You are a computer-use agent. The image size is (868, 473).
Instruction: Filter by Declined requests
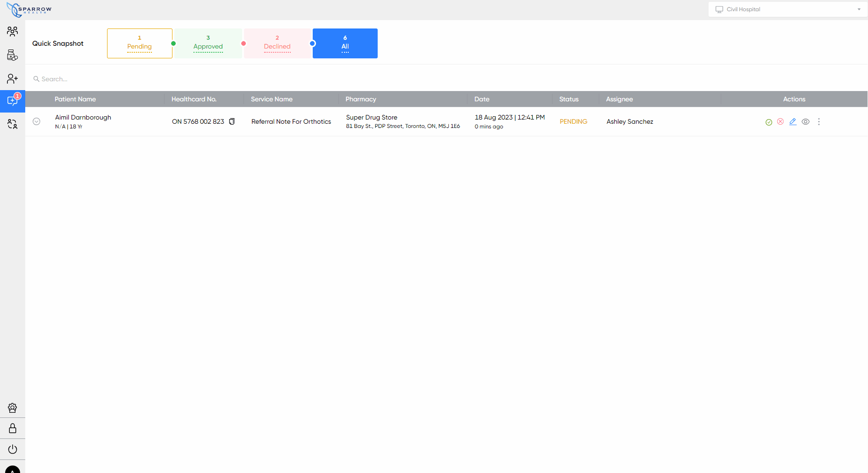pyautogui.click(x=277, y=43)
